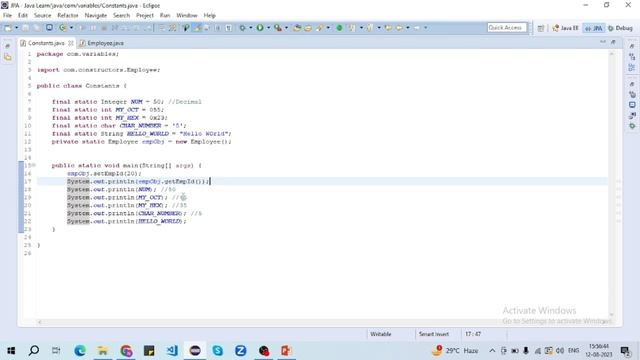Click the green Run button in toolbar
This screenshot has height=360, width=640.
click(260, 28)
